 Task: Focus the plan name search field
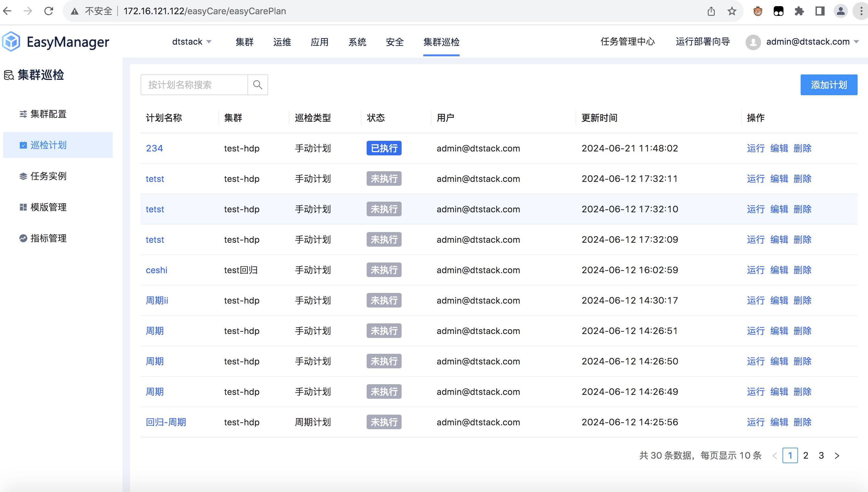click(194, 85)
